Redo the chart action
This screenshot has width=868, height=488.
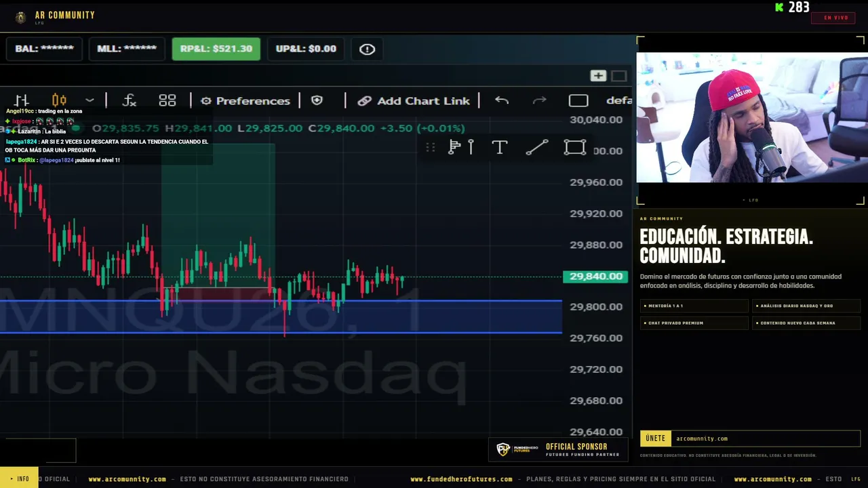540,100
